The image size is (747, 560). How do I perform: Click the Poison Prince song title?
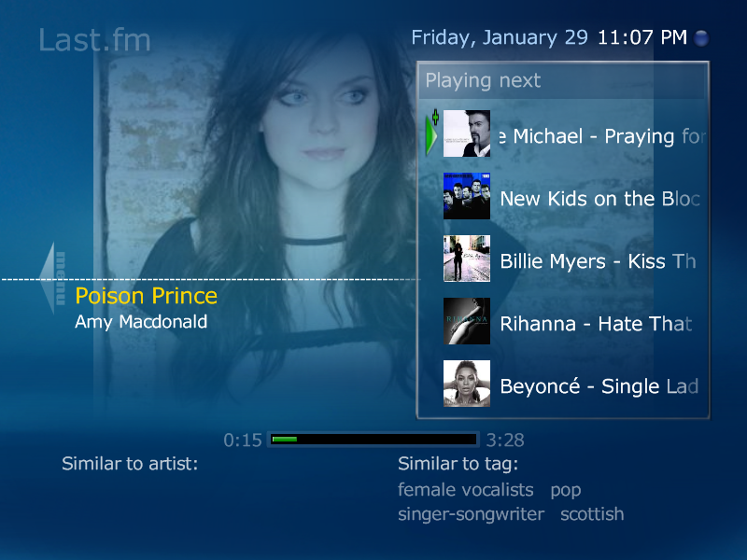click(x=147, y=296)
